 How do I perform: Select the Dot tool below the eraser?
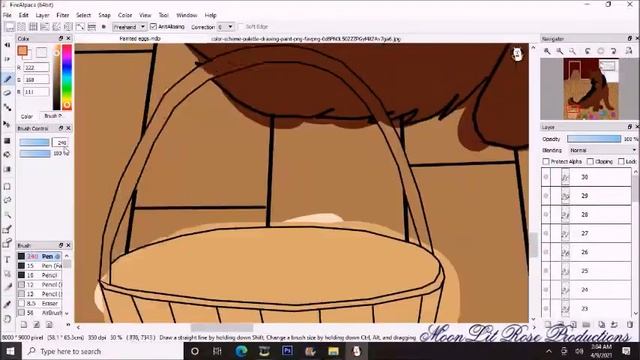(7, 107)
